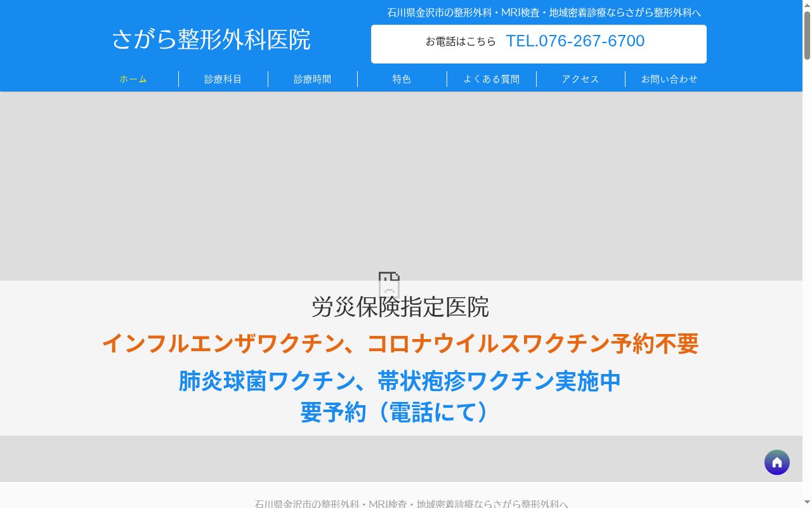Click the さがら整形外科医院 site title
This screenshot has width=812, height=508.
pyautogui.click(x=211, y=39)
